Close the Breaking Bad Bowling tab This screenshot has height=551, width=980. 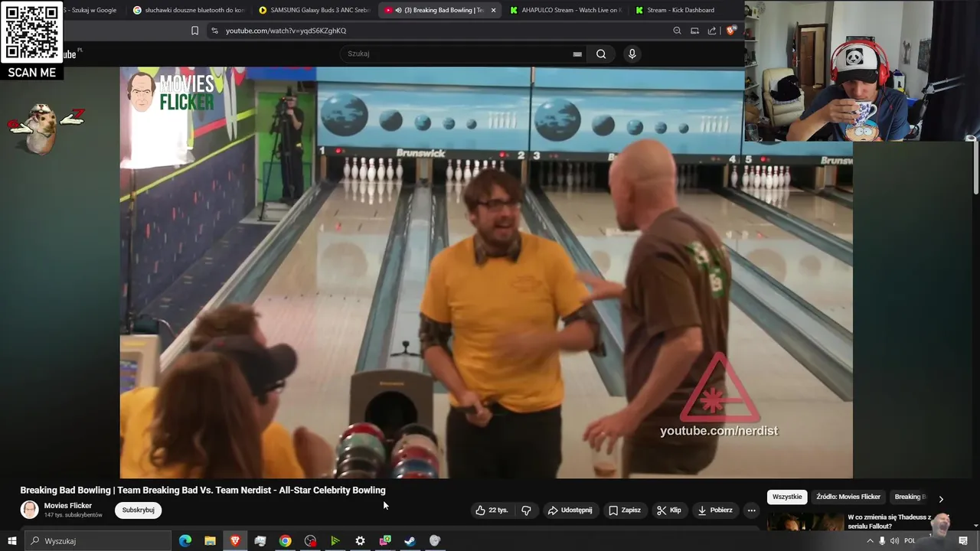pyautogui.click(x=493, y=10)
